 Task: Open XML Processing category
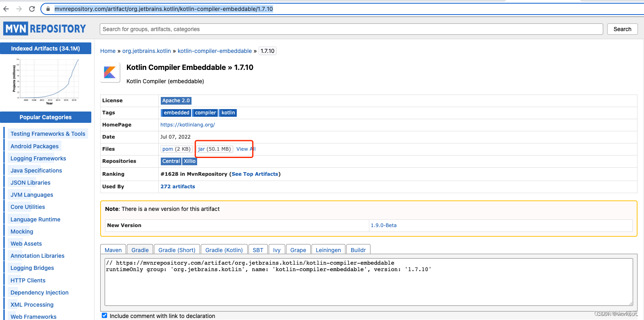click(x=32, y=305)
